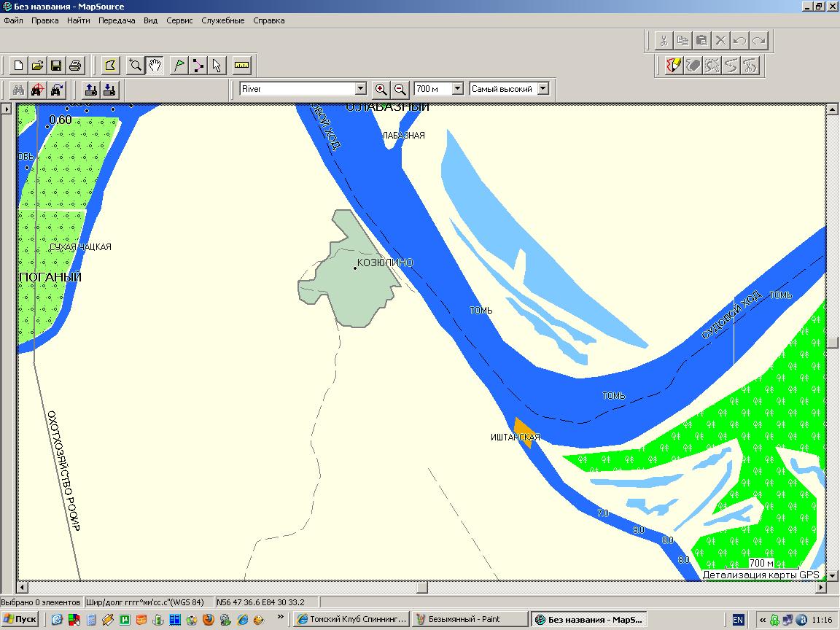Click the Find places binoculars icon

click(19, 90)
